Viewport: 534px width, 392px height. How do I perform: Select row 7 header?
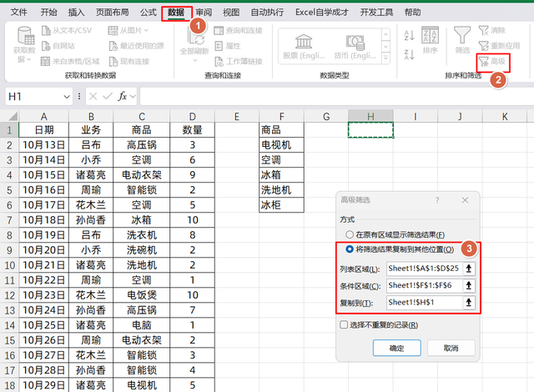coord(9,220)
